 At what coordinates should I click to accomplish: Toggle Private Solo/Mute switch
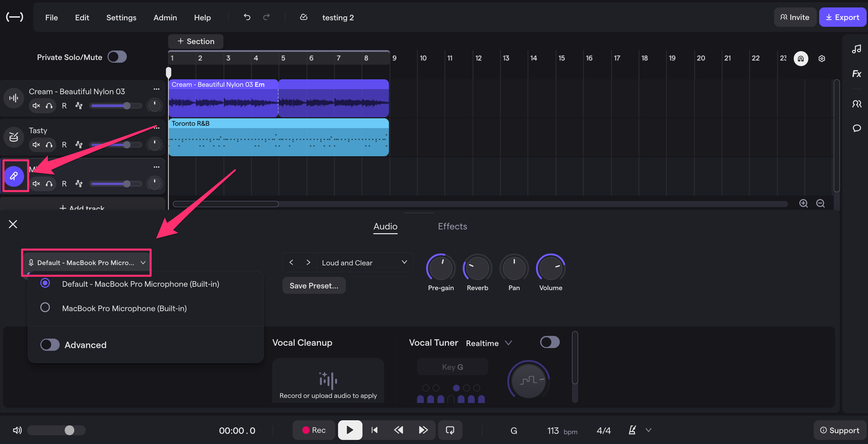coord(117,57)
